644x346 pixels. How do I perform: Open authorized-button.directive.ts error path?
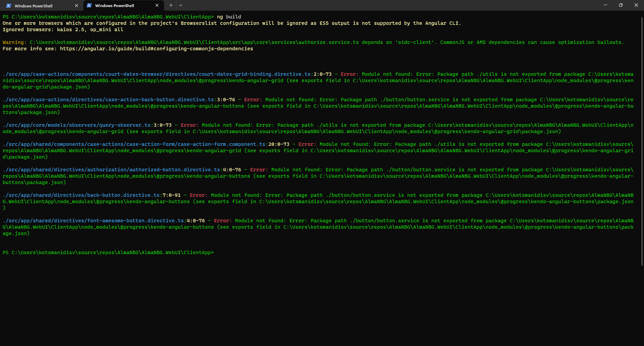[111, 170]
